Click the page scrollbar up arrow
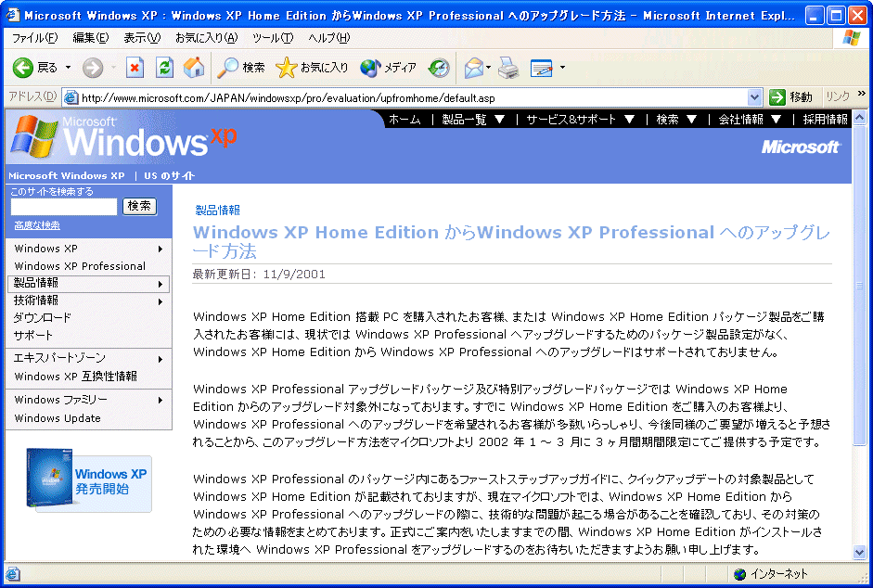Screen dimensions: 873x588 (x=860, y=118)
